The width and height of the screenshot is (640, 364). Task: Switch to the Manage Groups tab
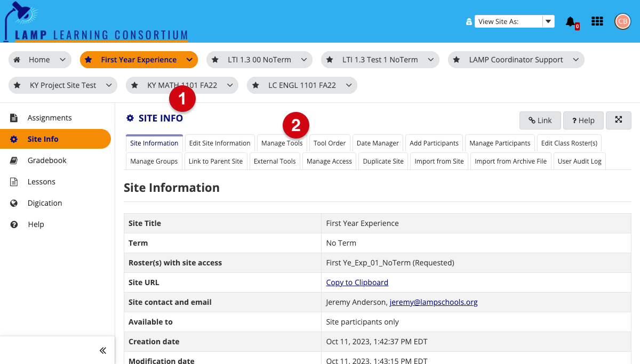154,161
